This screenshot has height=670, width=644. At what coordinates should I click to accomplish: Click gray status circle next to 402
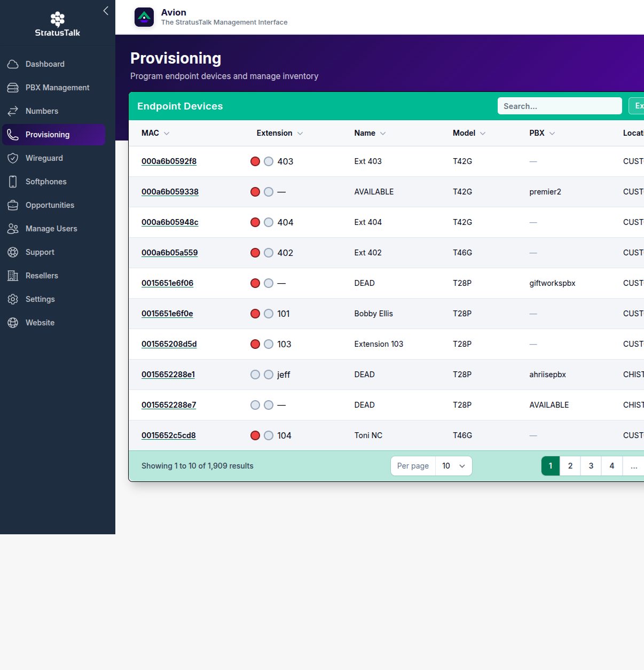pyautogui.click(x=269, y=253)
